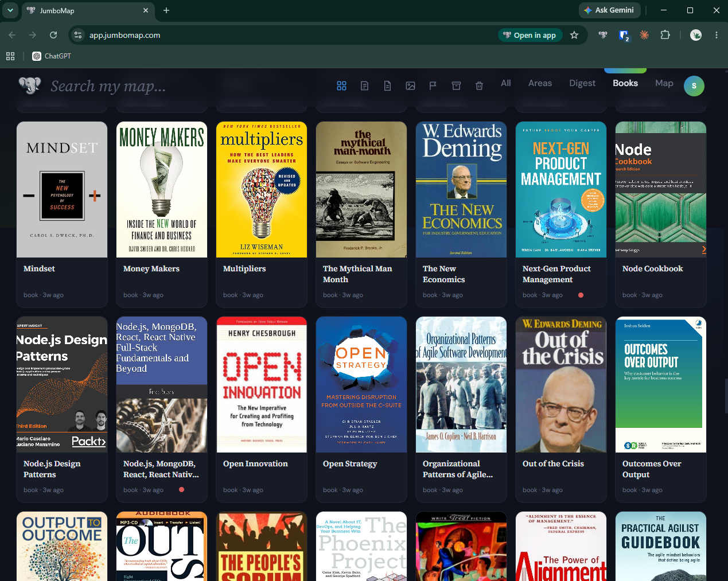Open Outcomes Over Output cover

661,384
